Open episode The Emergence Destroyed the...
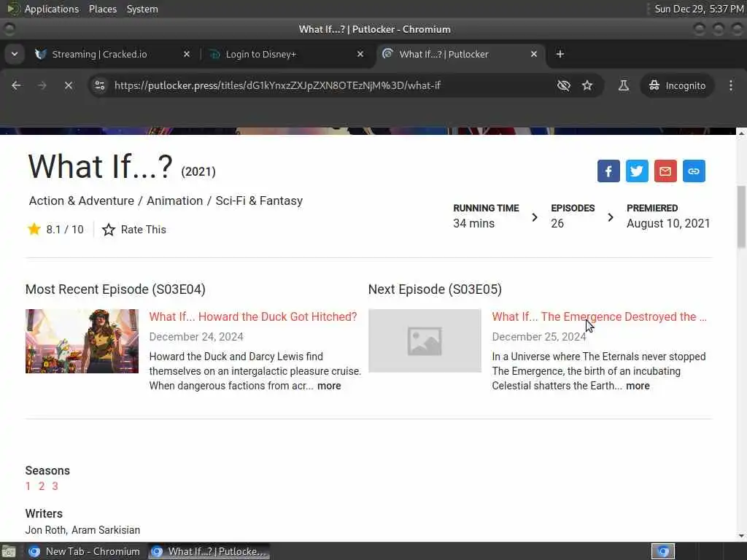 pyautogui.click(x=600, y=316)
